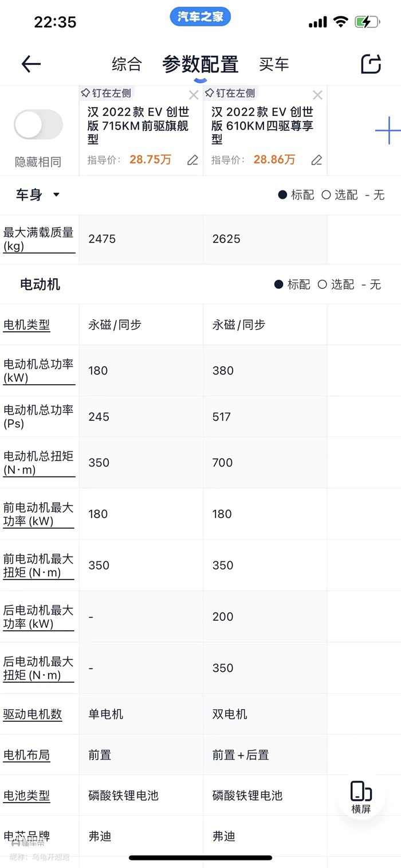Viewport: 401px width, 868px height.
Task: Remove the 610KM四驱尊享型 column
Action: (x=317, y=95)
